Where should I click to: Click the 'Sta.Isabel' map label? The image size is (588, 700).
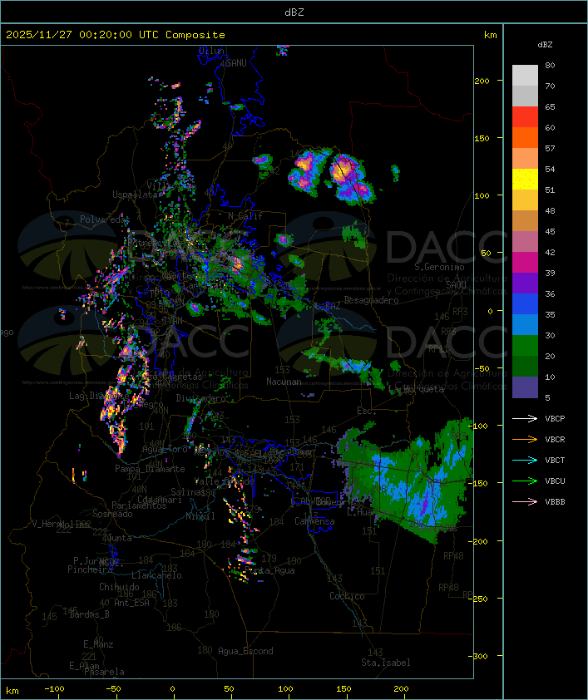(x=386, y=663)
